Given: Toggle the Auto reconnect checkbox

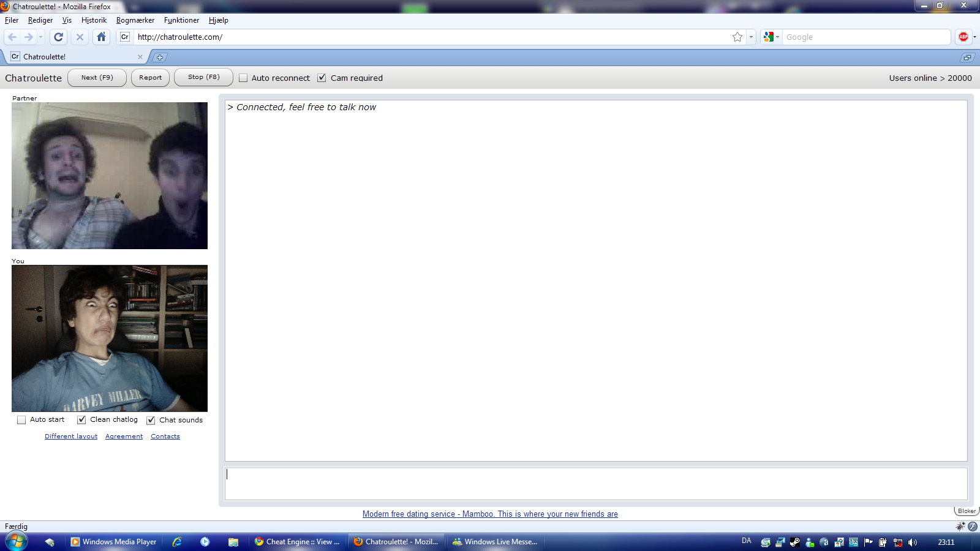Looking at the screenshot, I should 243,78.
